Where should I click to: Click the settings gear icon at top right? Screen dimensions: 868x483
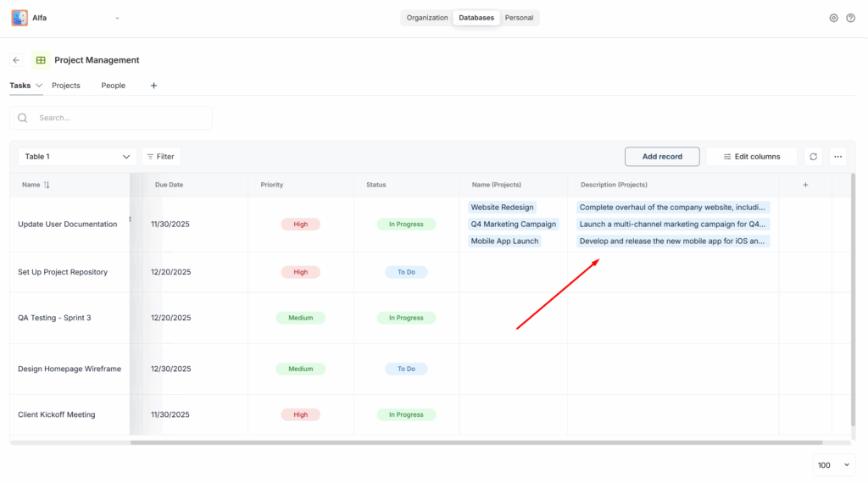pyautogui.click(x=833, y=18)
